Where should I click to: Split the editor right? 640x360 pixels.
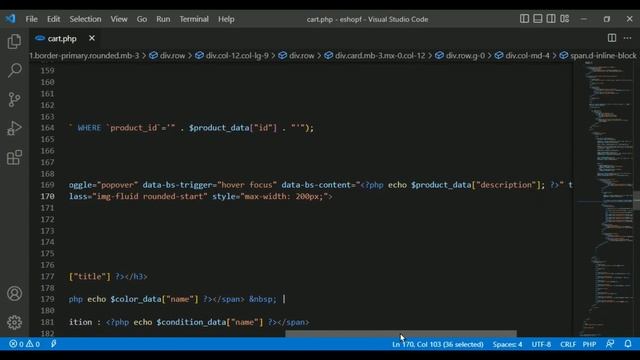pos(612,38)
